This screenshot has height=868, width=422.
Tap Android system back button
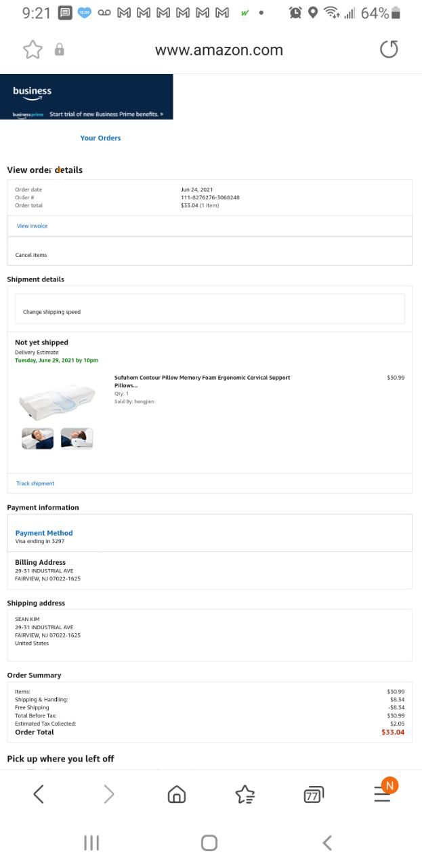tap(327, 842)
